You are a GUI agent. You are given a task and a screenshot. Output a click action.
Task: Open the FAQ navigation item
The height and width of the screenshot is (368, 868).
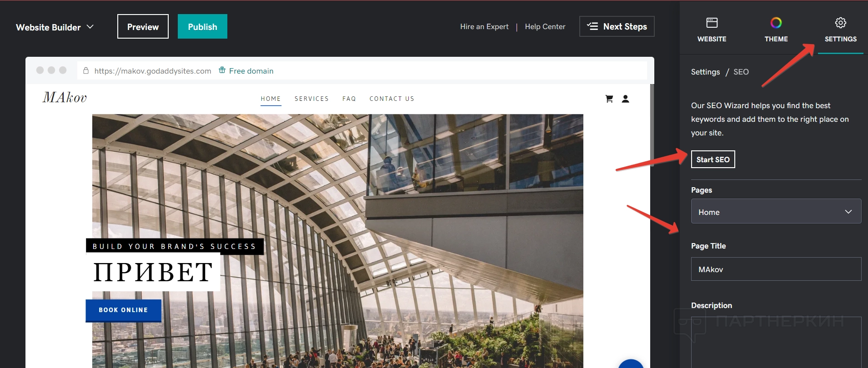coord(349,99)
